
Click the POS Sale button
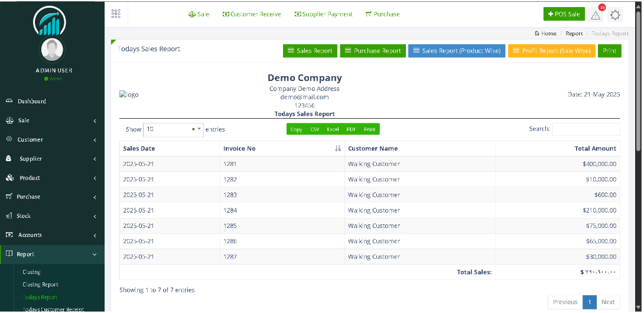[564, 14]
